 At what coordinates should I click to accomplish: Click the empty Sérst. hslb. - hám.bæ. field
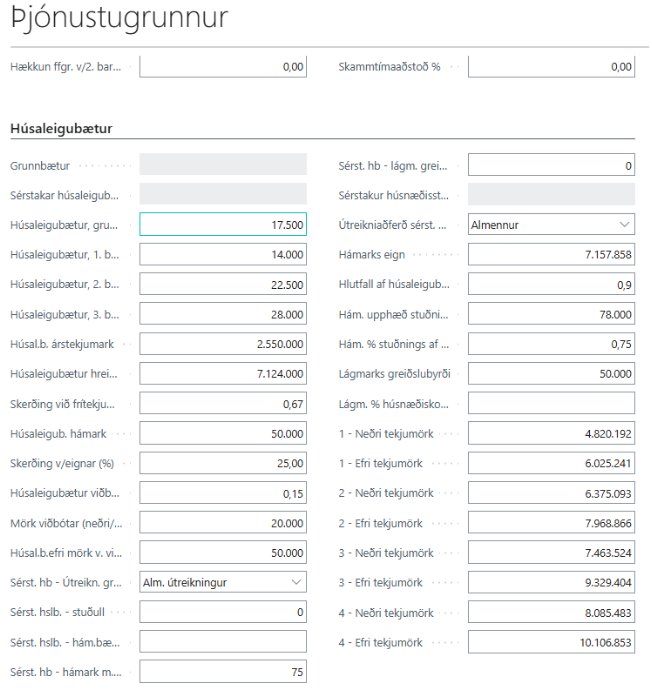click(222, 642)
